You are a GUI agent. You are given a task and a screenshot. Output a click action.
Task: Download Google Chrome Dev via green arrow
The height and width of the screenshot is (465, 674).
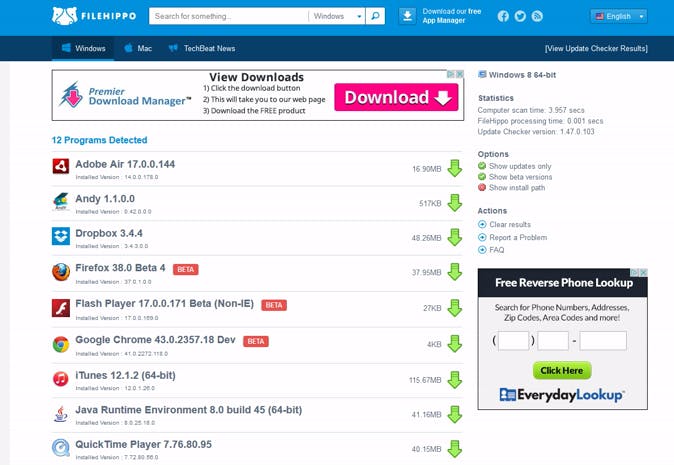tap(454, 344)
